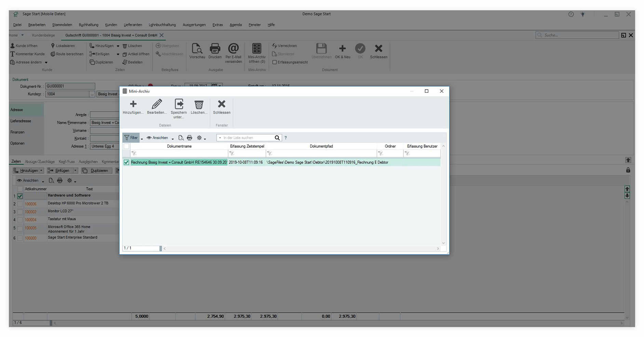Viewport: 644px width, 337px height.
Task: Open Lieferanten menu
Action: pyautogui.click(x=133, y=25)
